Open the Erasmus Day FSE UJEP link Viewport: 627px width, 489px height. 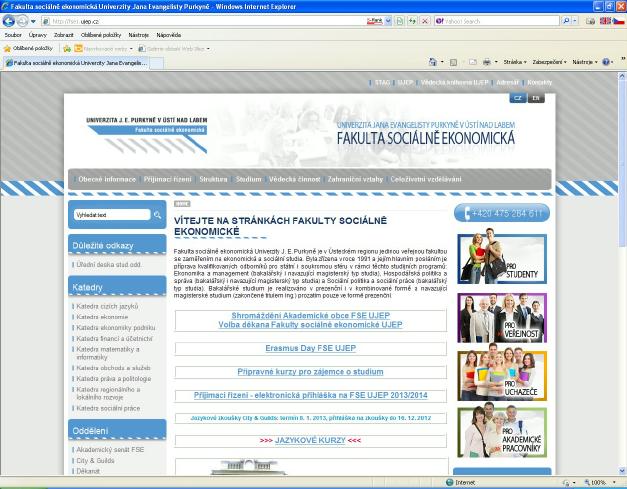pyautogui.click(x=311, y=348)
